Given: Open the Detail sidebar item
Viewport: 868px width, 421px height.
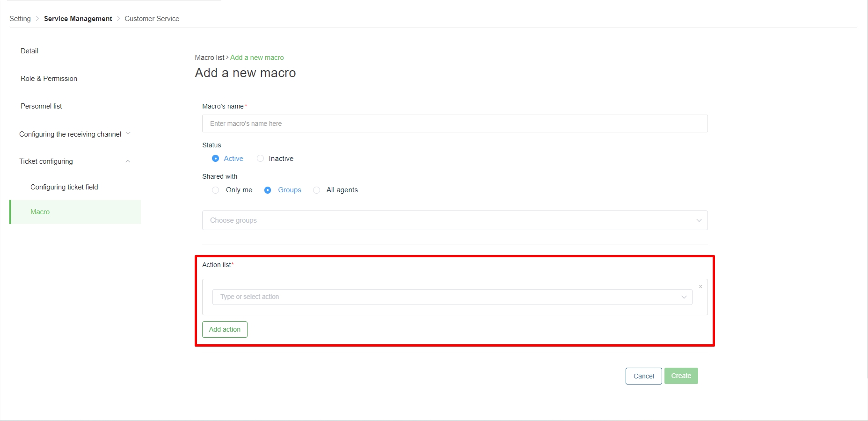Looking at the screenshot, I should coord(29,51).
